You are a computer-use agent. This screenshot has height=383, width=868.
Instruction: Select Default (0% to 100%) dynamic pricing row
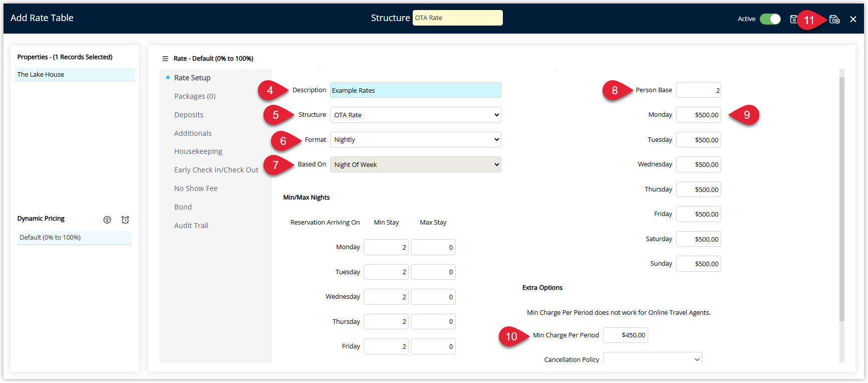tap(75, 238)
